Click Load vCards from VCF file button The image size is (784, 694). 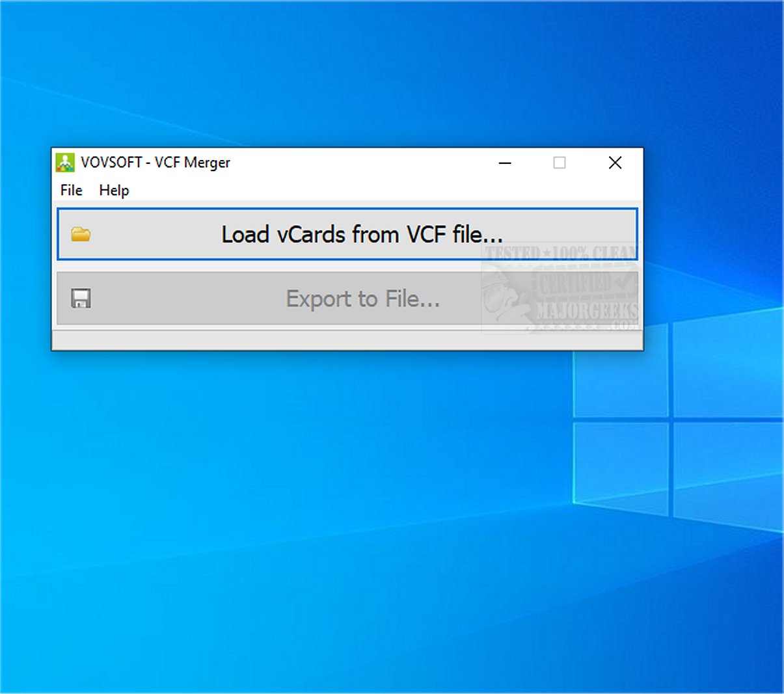click(x=347, y=234)
